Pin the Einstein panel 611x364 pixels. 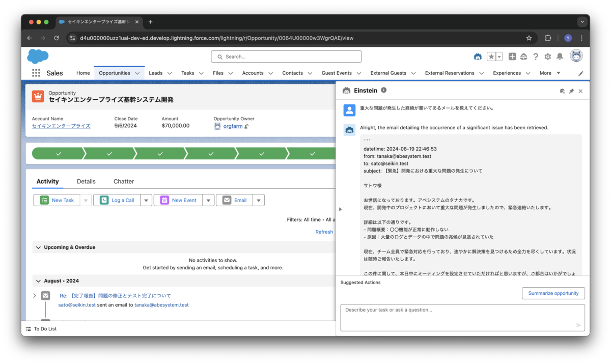[x=571, y=91]
